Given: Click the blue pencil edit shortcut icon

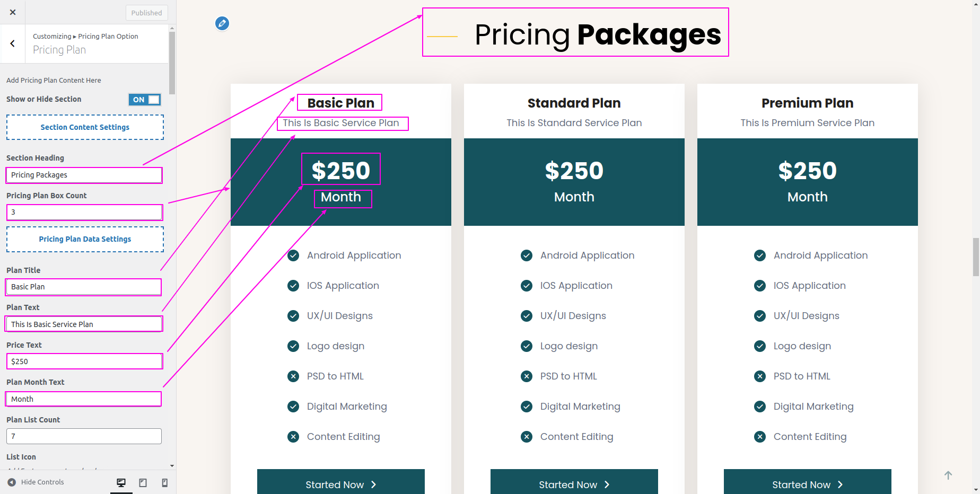Looking at the screenshot, I should [222, 23].
